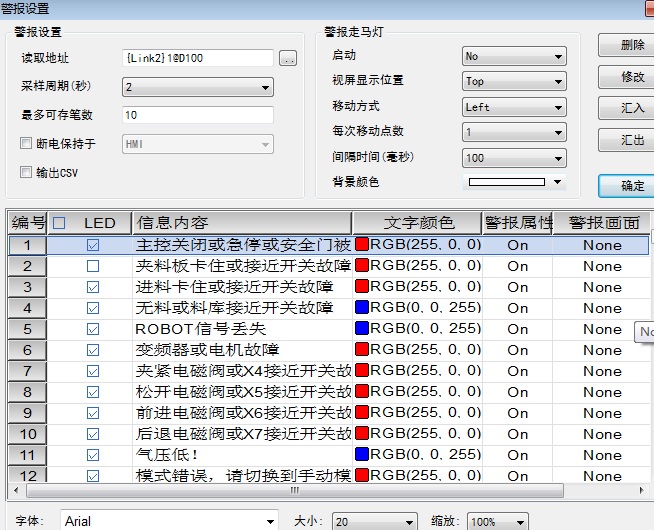
Task: Open the 采样周期 dropdown
Action: pos(197,88)
